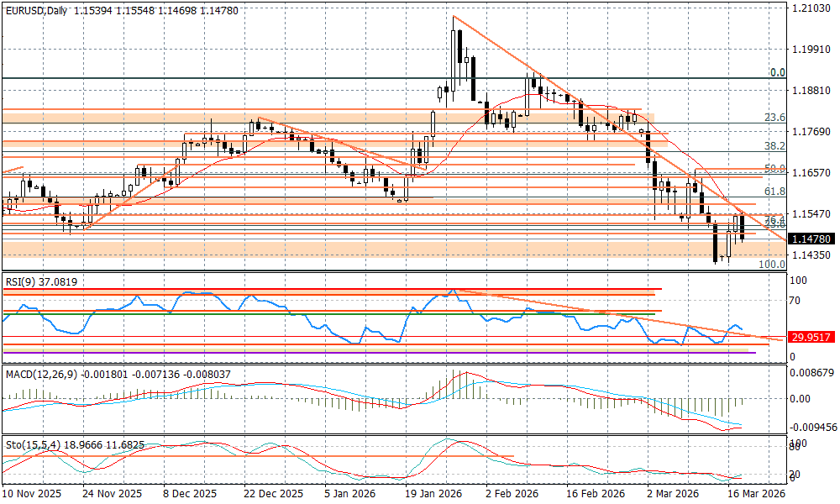The height and width of the screenshot is (504, 840).
Task: Click the RSI trendline value tag 29.9517
Action: coord(812,337)
